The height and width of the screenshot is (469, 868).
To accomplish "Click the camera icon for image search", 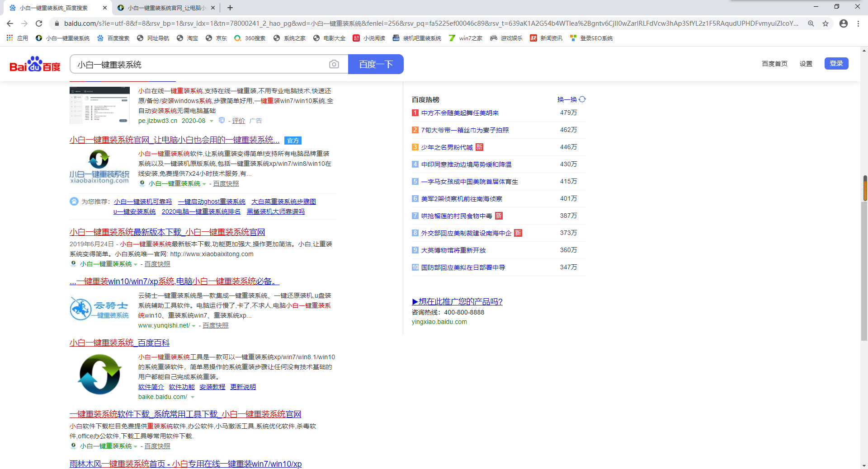I will pos(334,64).
